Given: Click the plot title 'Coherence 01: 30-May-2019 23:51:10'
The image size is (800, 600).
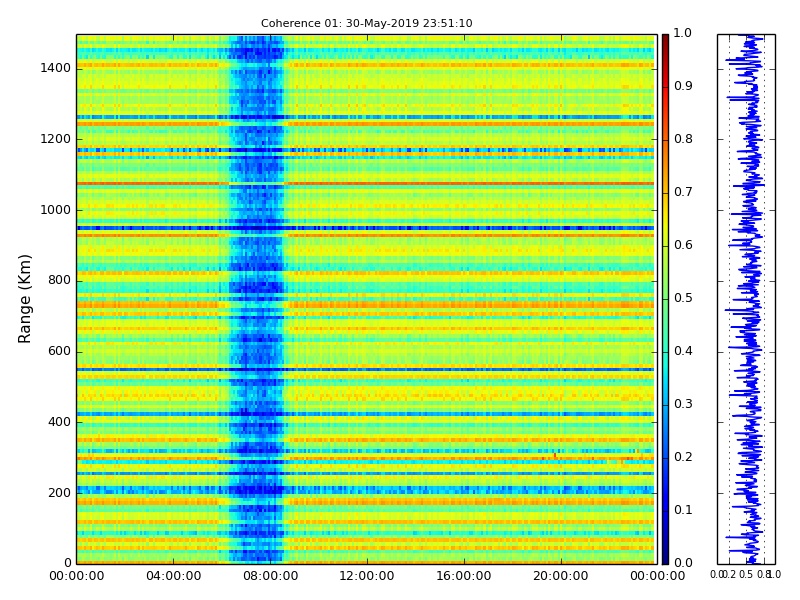Looking at the screenshot, I should (366, 23).
